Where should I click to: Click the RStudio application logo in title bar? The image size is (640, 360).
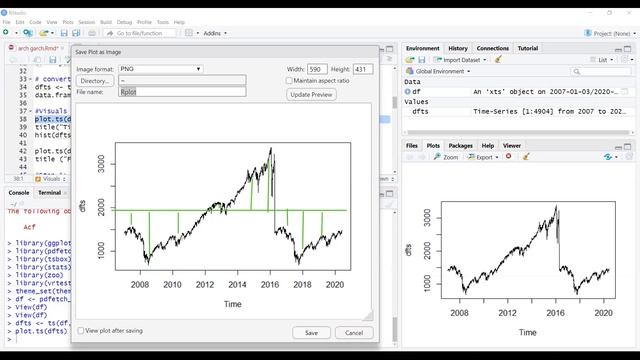click(x=4, y=13)
